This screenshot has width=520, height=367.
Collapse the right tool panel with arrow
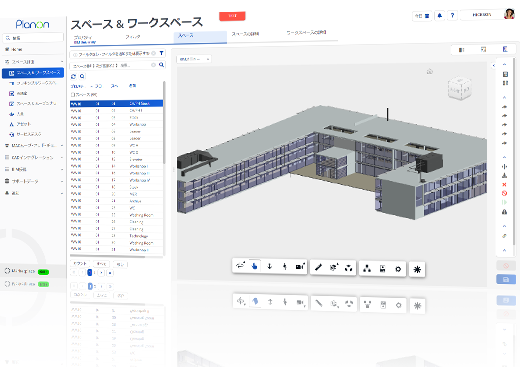pyautogui.click(x=493, y=66)
